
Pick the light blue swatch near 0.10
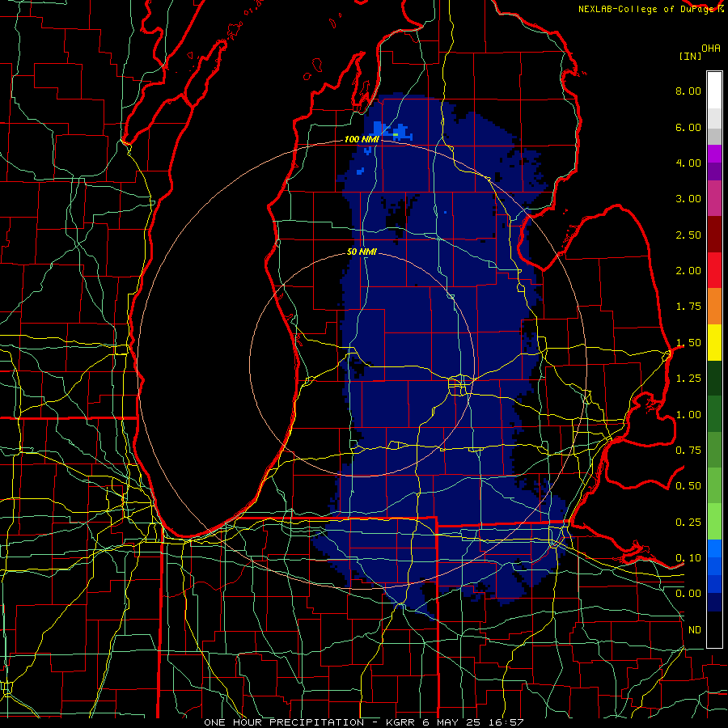click(x=714, y=548)
